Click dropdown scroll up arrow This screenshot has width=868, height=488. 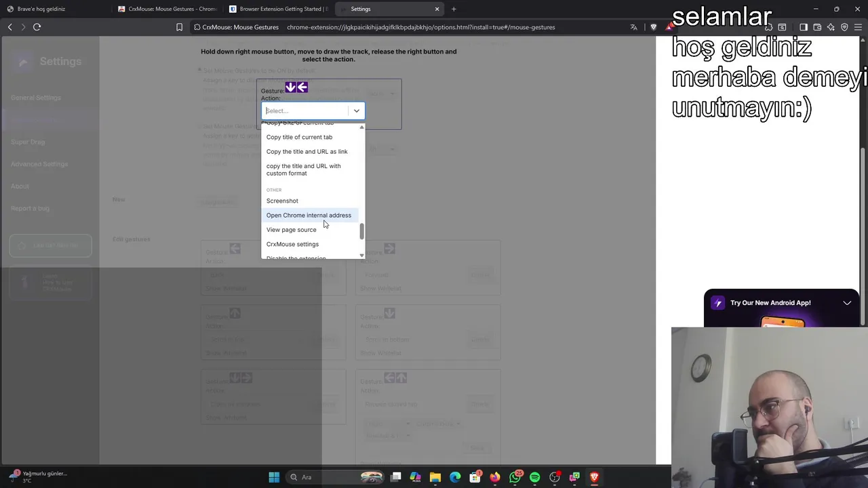361,127
